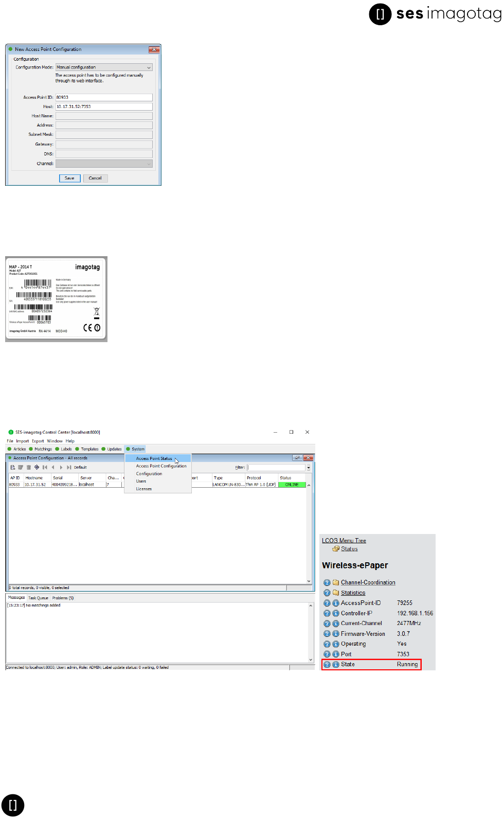
Task: Switch to the Messages tab
Action: [x=16, y=597]
